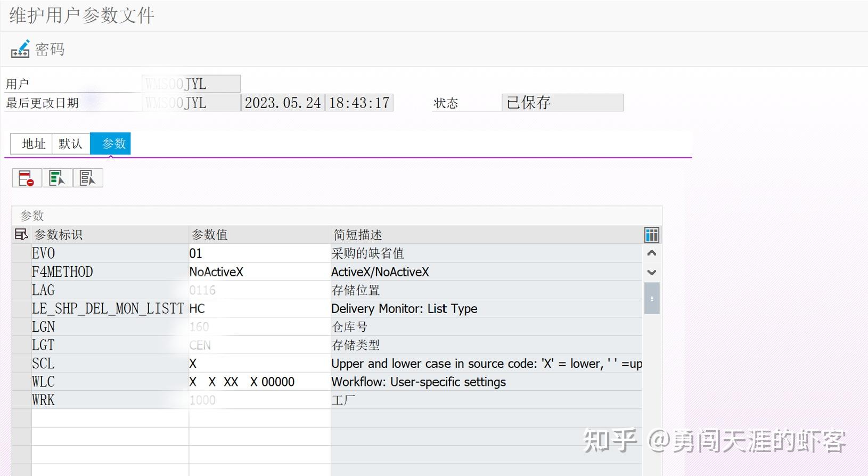868x476 pixels.
Task: Click the select-all icon in table header corner
Action: point(21,234)
